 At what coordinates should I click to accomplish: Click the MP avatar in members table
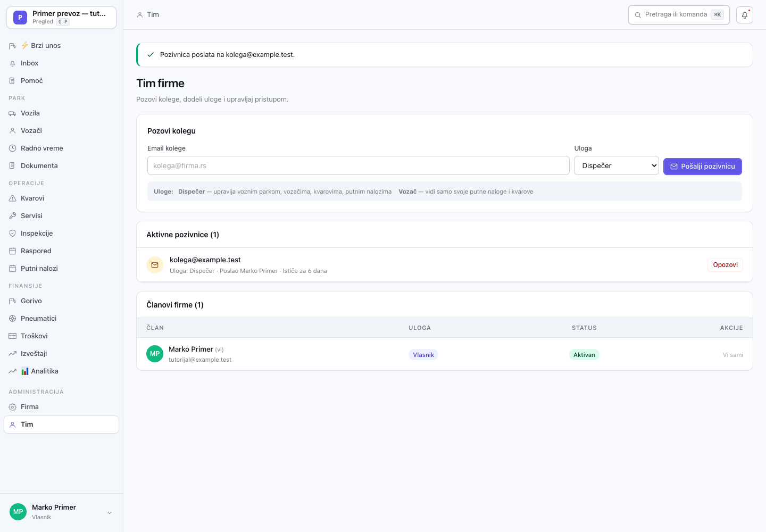(155, 354)
